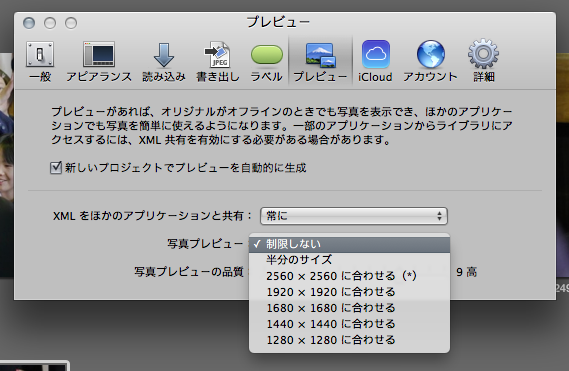Choose 1680 × 1680 に合わせる option
The image size is (569, 371).
[349, 308]
